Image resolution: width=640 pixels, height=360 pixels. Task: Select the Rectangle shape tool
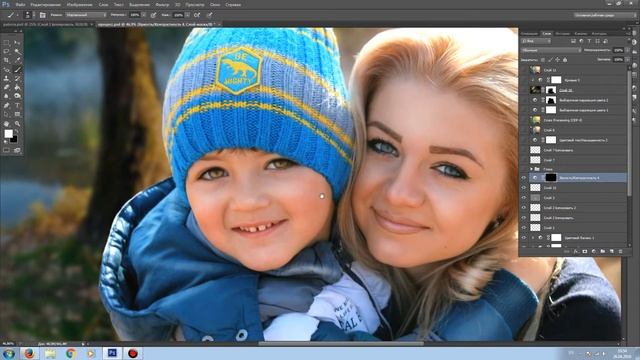coord(17,114)
